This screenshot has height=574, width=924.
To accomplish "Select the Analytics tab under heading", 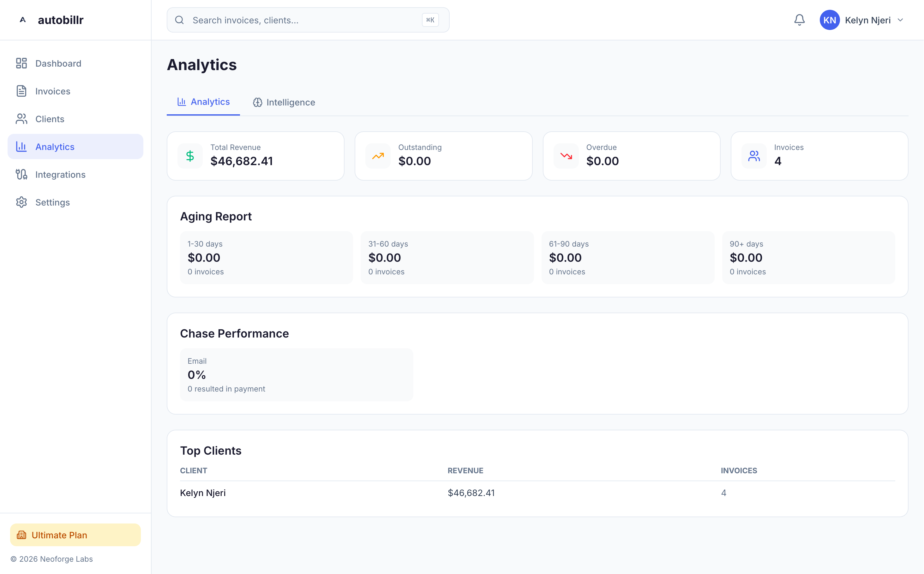I will coord(203,102).
